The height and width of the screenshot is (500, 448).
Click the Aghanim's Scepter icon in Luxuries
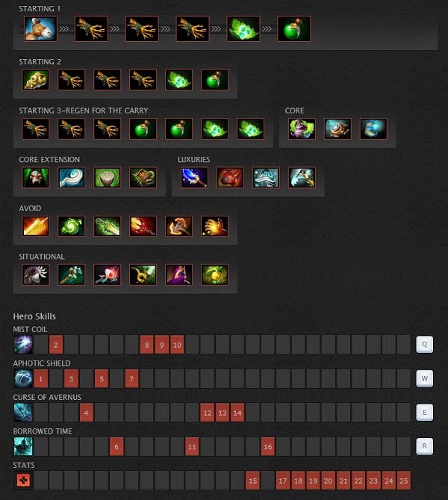(x=194, y=178)
